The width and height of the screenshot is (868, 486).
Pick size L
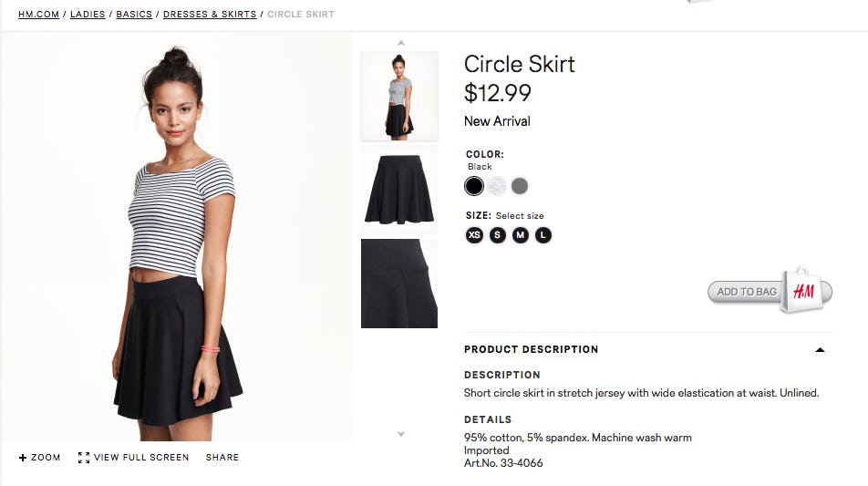click(543, 235)
